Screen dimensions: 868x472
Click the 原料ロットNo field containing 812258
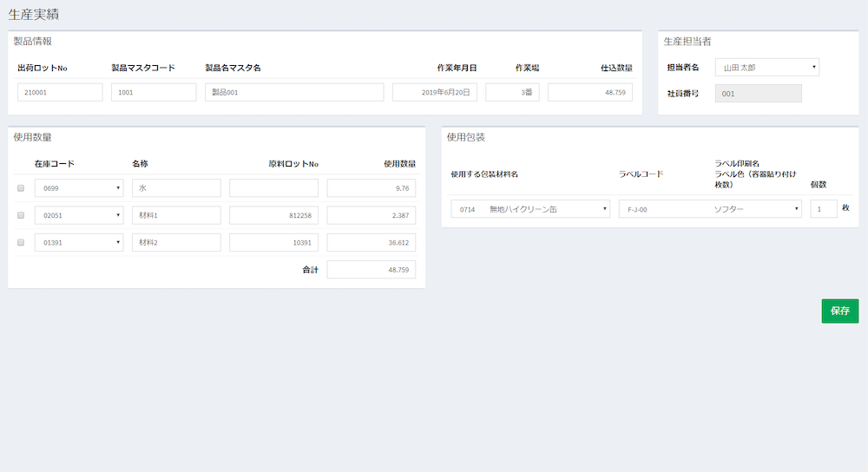(273, 215)
